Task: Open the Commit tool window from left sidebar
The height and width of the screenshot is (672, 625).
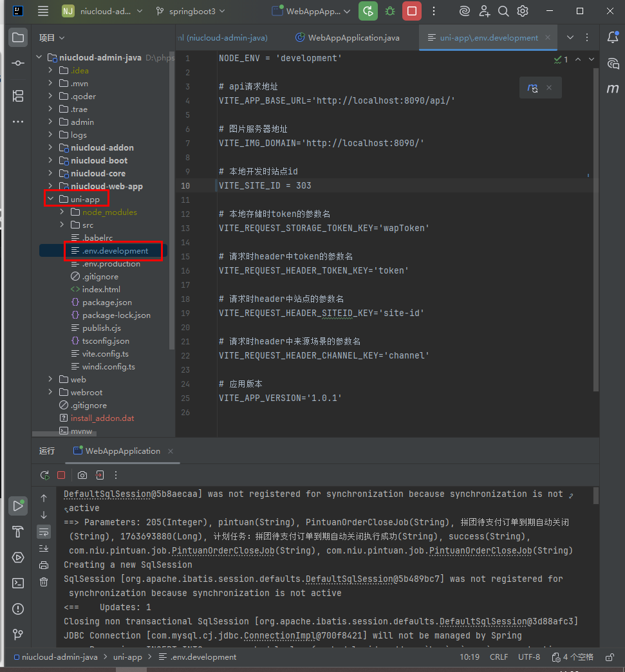Action: coord(18,63)
